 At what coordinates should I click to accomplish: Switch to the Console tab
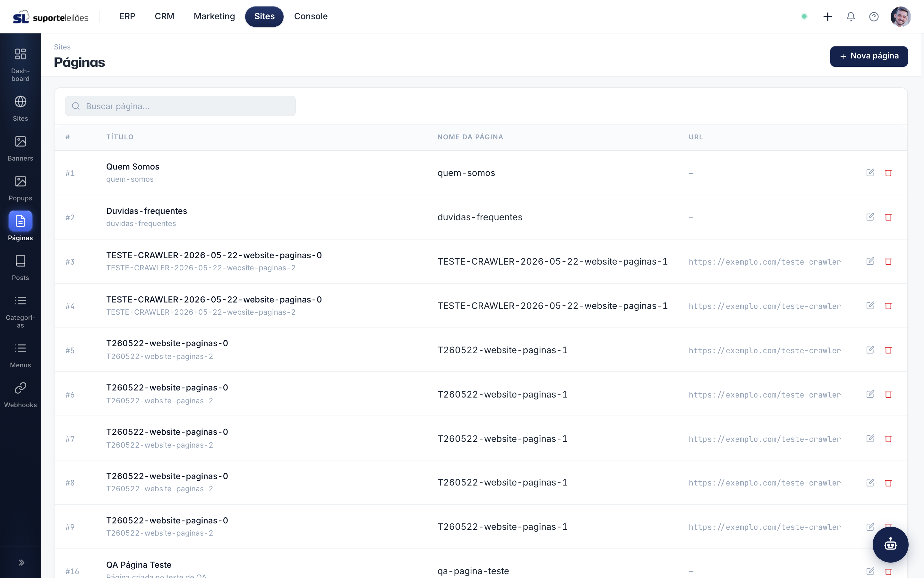click(311, 16)
